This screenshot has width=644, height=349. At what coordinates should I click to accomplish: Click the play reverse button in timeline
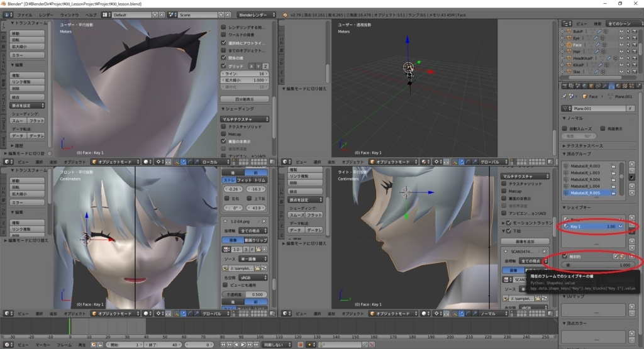(x=236, y=345)
